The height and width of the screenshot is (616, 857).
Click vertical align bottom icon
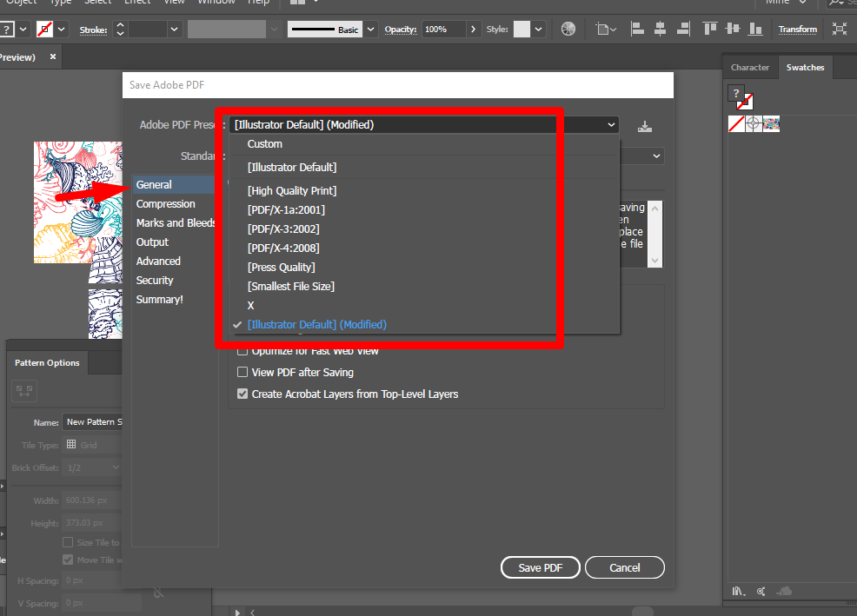[755, 29]
